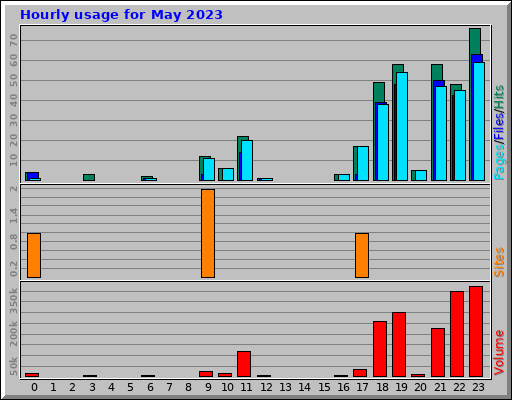Click the cyan 'Pages' legend text
The image size is (512, 400).
pos(499,162)
